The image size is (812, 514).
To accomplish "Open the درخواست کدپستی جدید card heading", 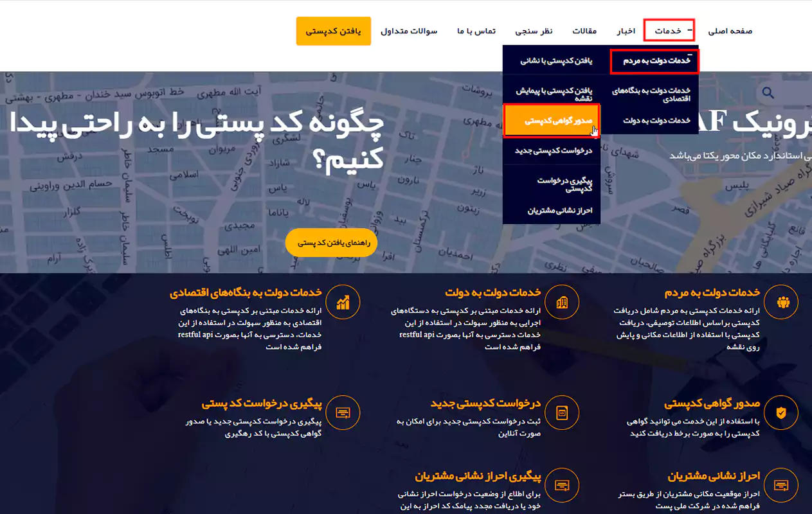I will (486, 404).
